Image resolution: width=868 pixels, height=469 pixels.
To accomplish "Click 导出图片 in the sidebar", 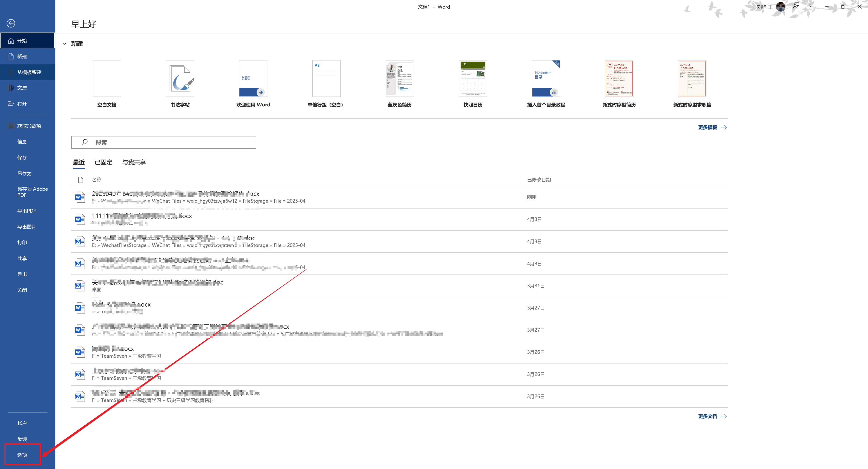I will pyautogui.click(x=28, y=227).
